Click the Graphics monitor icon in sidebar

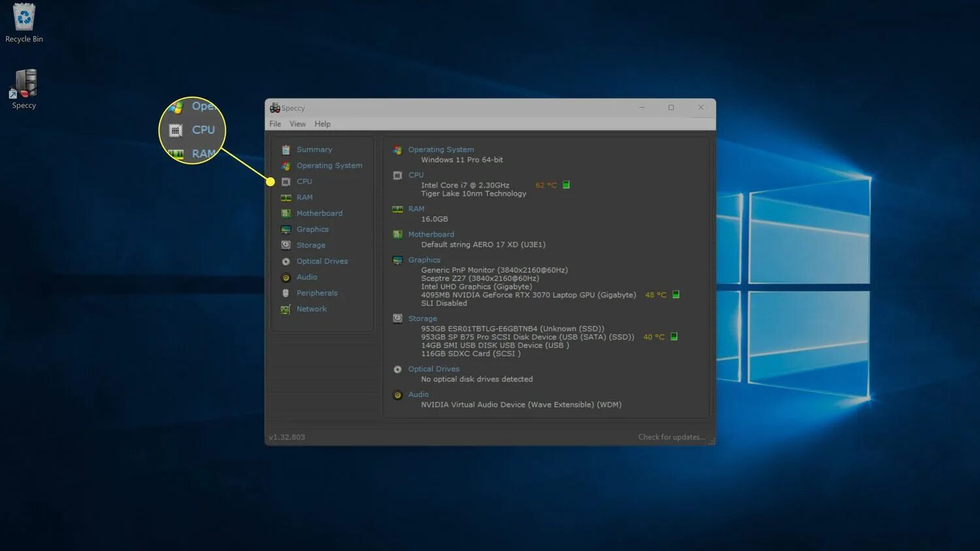pyautogui.click(x=286, y=229)
